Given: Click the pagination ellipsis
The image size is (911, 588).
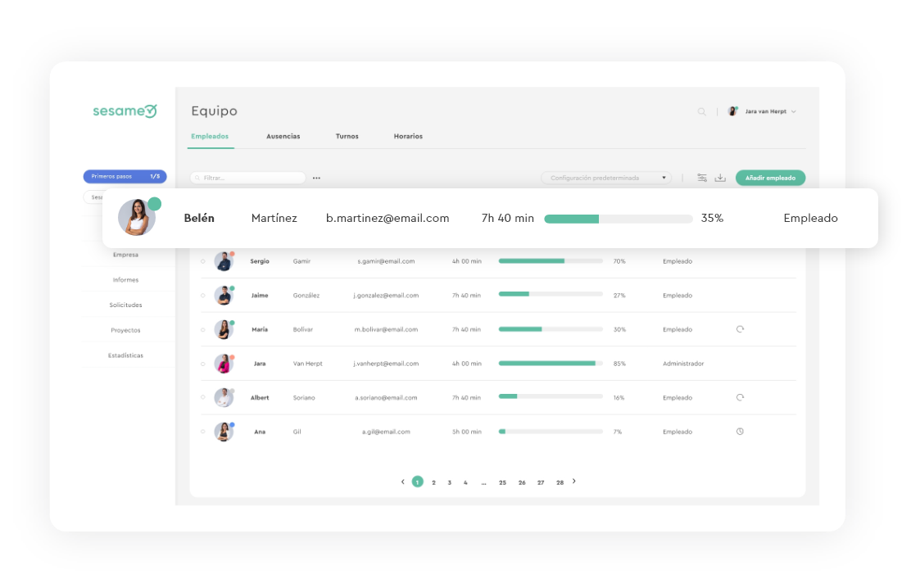Looking at the screenshot, I should click(x=483, y=483).
